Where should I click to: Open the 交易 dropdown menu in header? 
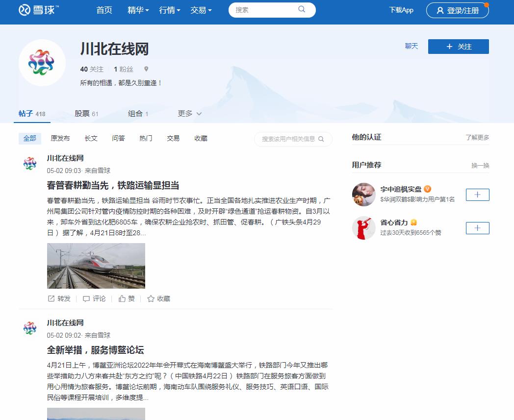tap(201, 10)
